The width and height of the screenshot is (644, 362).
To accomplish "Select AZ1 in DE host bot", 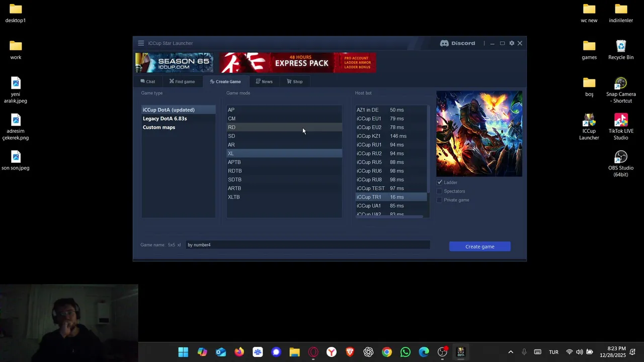I will pyautogui.click(x=391, y=110).
